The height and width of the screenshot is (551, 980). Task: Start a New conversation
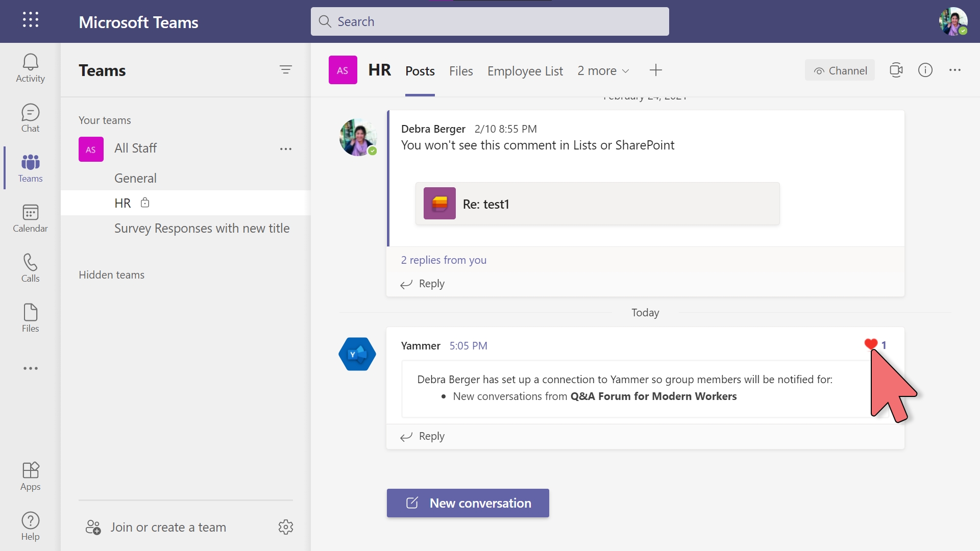468,503
